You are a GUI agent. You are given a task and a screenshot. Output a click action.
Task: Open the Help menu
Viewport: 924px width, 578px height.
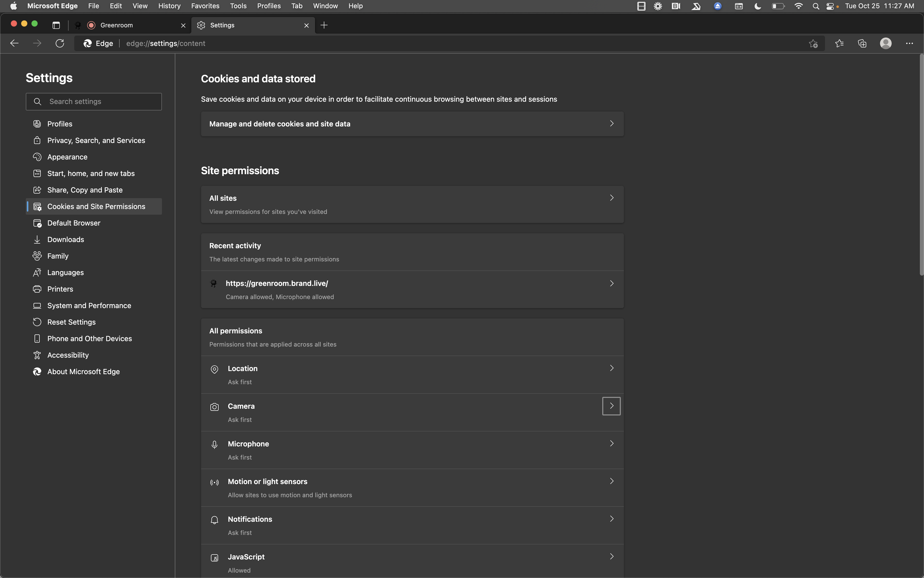click(x=356, y=6)
